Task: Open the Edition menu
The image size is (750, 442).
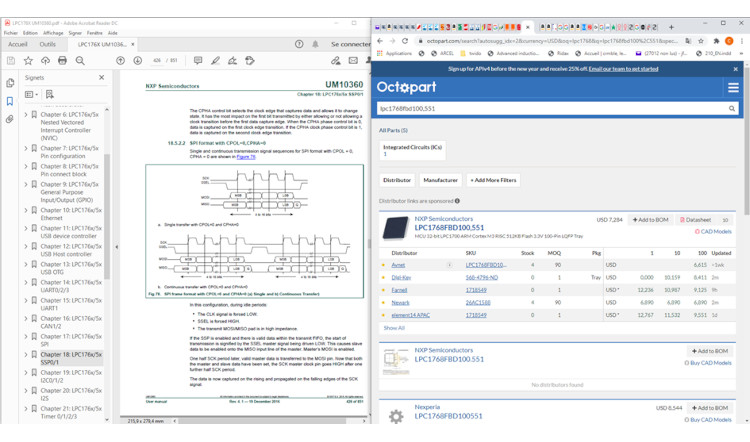Action: [x=30, y=33]
